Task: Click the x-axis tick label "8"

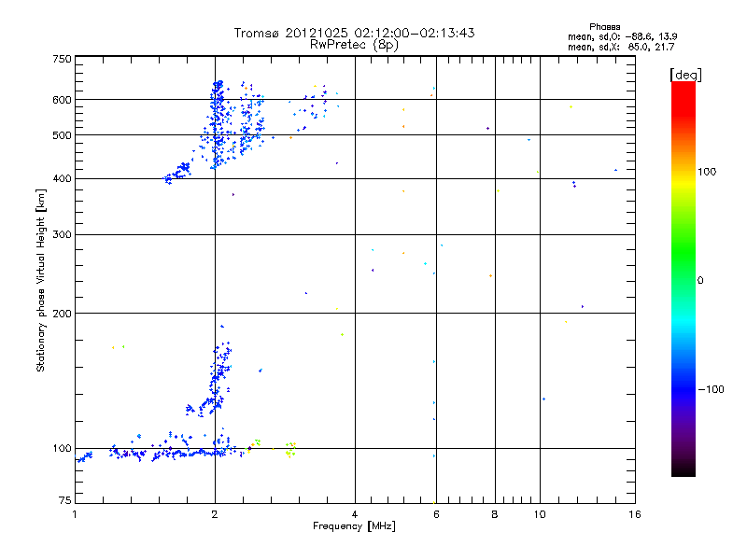Action: click(495, 514)
